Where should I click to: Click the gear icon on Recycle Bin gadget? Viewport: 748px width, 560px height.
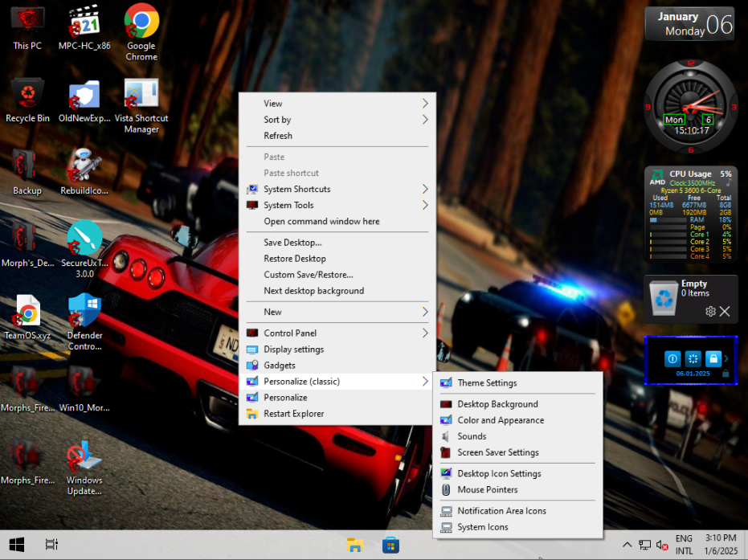pos(710,312)
